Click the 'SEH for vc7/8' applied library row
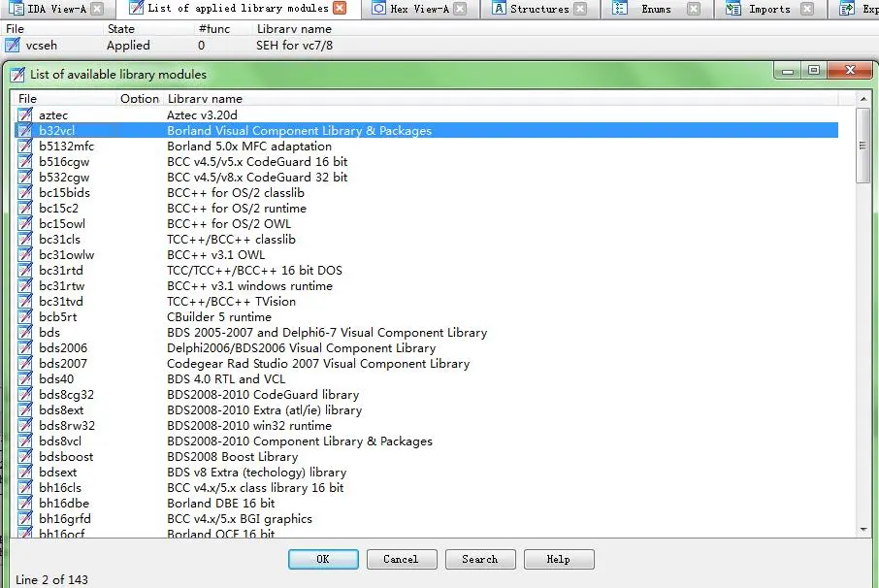This screenshot has width=879, height=588. pyautogui.click(x=439, y=45)
